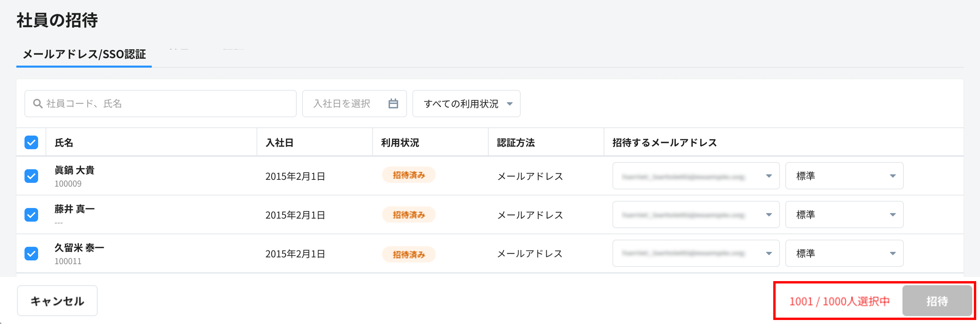Viewport: 980px width, 324px height.
Task: Uncheck 眞鍋 大貴's row checkbox
Action: tap(31, 176)
